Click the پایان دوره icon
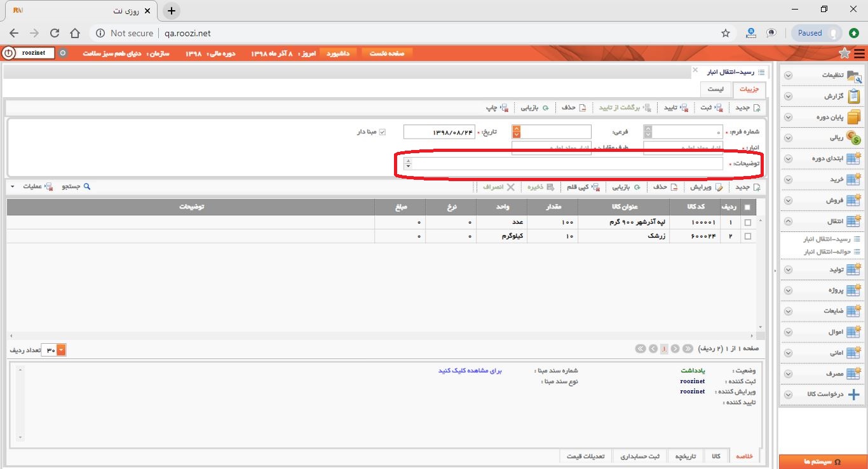The image size is (868, 469). click(x=854, y=117)
